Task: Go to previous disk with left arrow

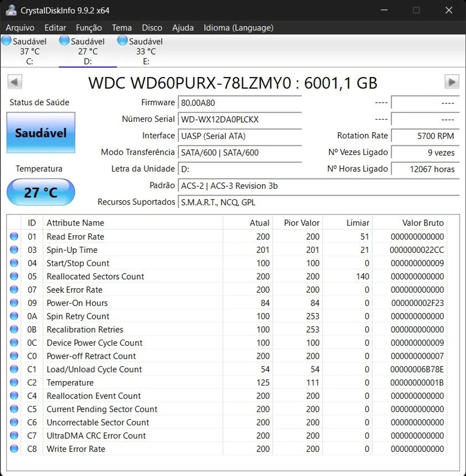Action: (x=15, y=82)
